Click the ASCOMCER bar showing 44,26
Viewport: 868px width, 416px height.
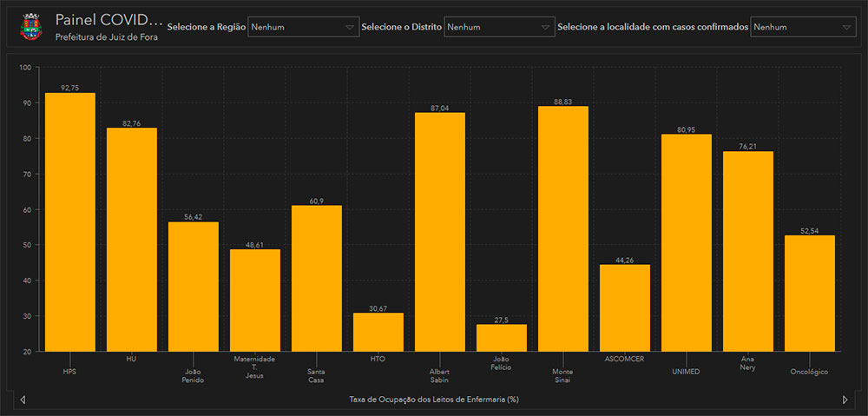[x=625, y=307]
